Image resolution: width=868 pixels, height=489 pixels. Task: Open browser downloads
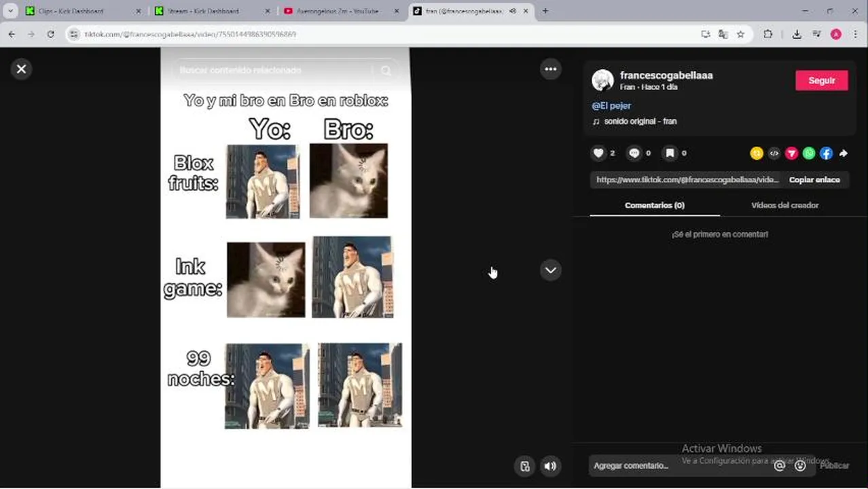(x=797, y=34)
